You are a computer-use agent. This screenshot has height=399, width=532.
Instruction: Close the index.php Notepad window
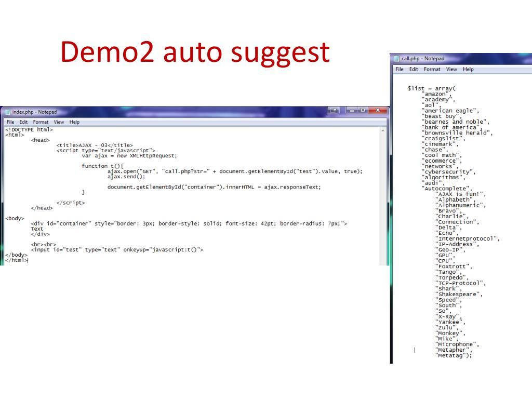(x=378, y=110)
